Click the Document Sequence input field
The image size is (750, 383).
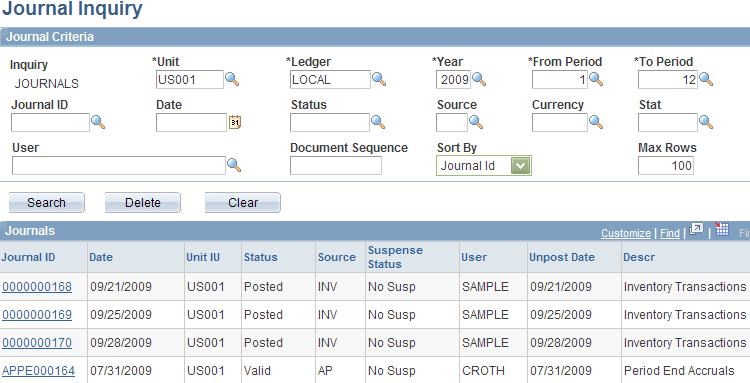tap(336, 165)
